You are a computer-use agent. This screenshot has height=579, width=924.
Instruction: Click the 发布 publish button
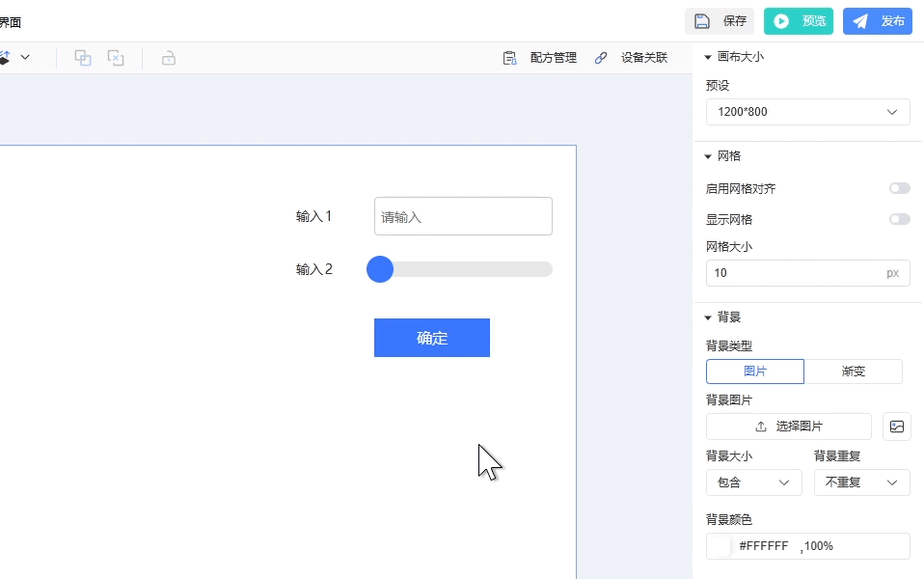(878, 21)
